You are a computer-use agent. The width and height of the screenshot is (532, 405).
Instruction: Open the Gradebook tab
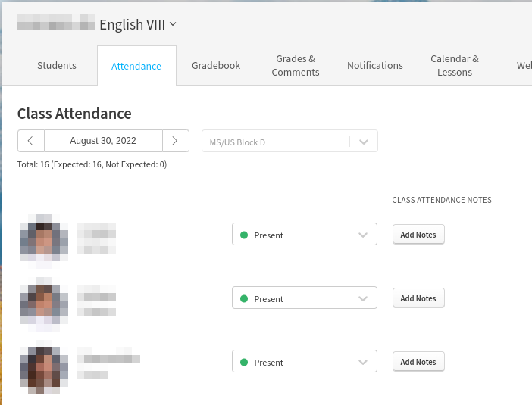216,66
